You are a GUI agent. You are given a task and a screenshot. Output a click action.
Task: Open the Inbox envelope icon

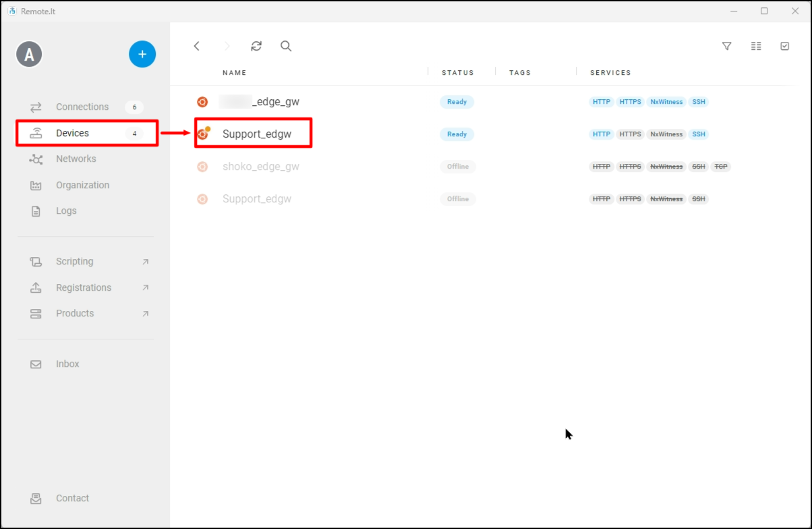point(35,364)
